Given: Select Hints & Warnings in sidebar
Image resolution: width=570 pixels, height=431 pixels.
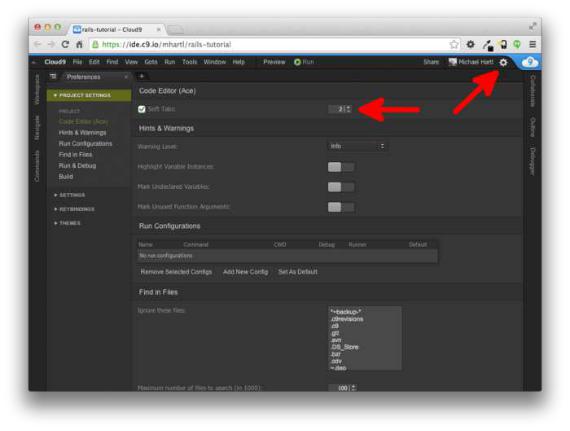Looking at the screenshot, I should (83, 133).
